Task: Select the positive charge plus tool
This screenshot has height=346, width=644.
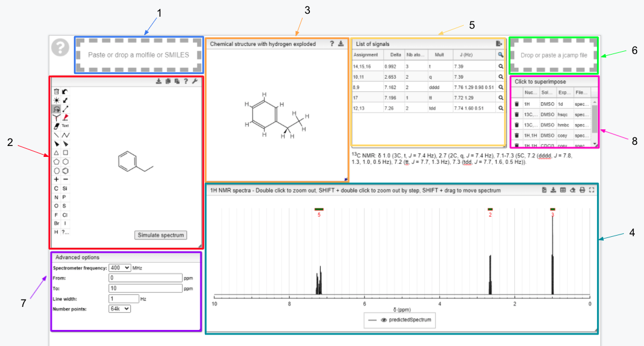Action: click(x=56, y=179)
